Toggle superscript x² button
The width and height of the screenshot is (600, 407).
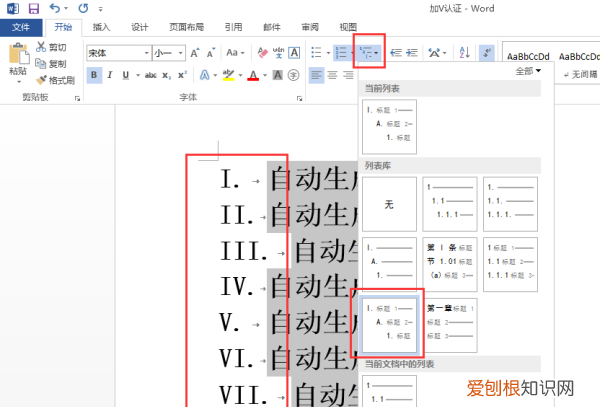[x=182, y=75]
